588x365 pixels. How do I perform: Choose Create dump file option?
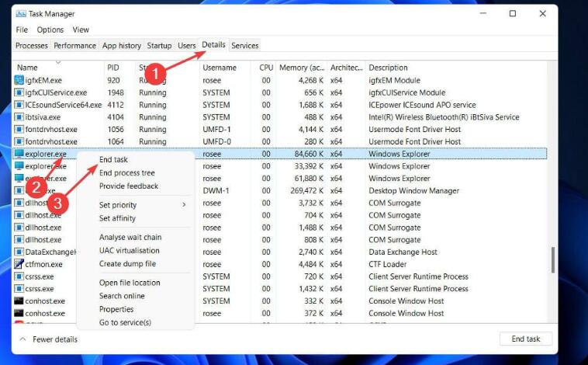tap(127, 263)
